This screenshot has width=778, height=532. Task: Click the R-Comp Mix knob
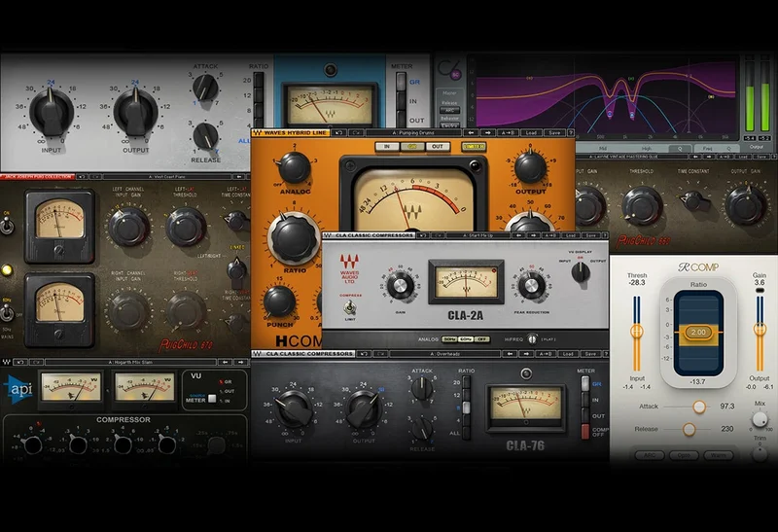(760, 420)
